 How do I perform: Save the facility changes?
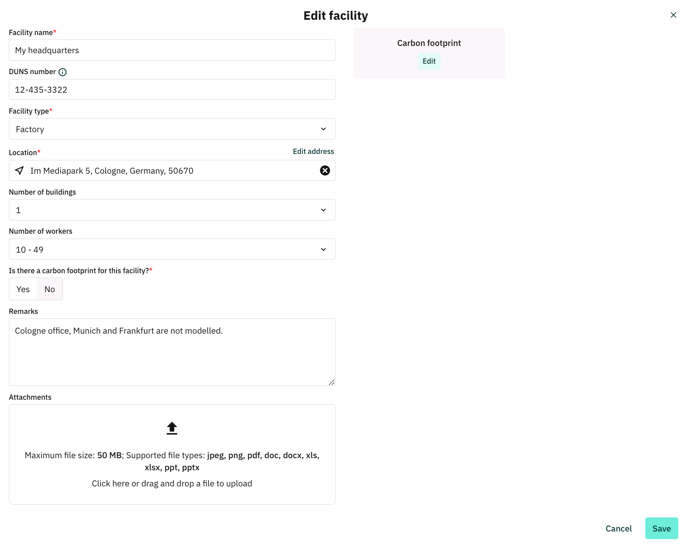point(661,528)
